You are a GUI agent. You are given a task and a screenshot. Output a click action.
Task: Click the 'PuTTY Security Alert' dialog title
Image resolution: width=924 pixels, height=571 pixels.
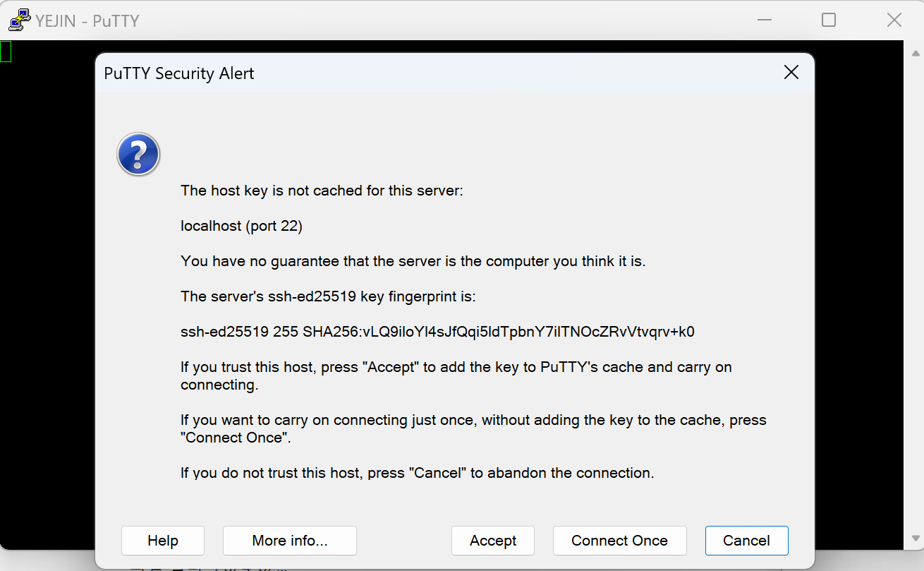pos(179,73)
